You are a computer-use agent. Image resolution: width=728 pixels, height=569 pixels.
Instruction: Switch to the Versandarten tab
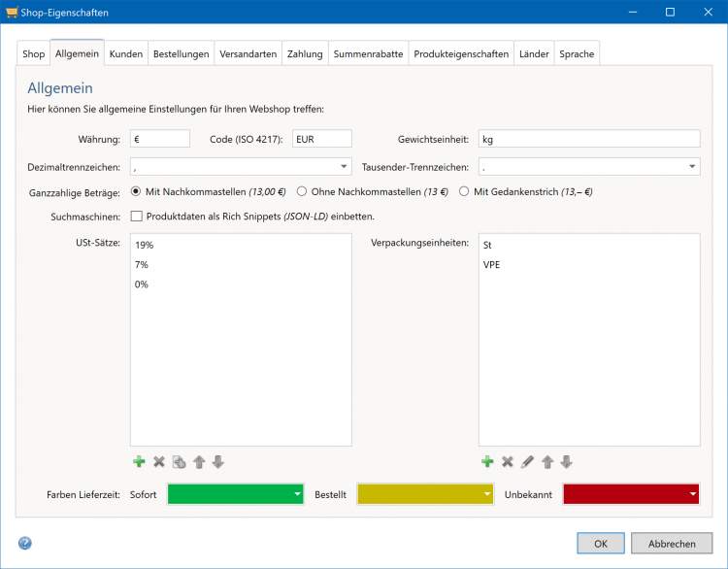248,54
